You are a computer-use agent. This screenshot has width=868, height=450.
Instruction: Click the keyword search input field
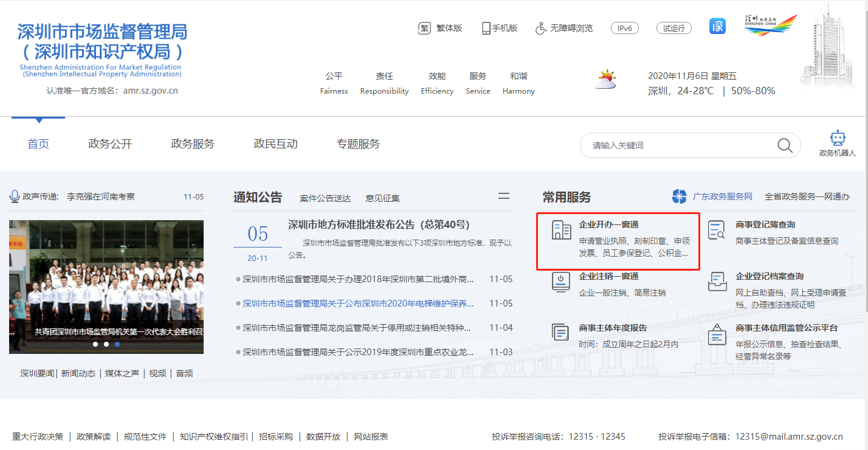click(669, 145)
